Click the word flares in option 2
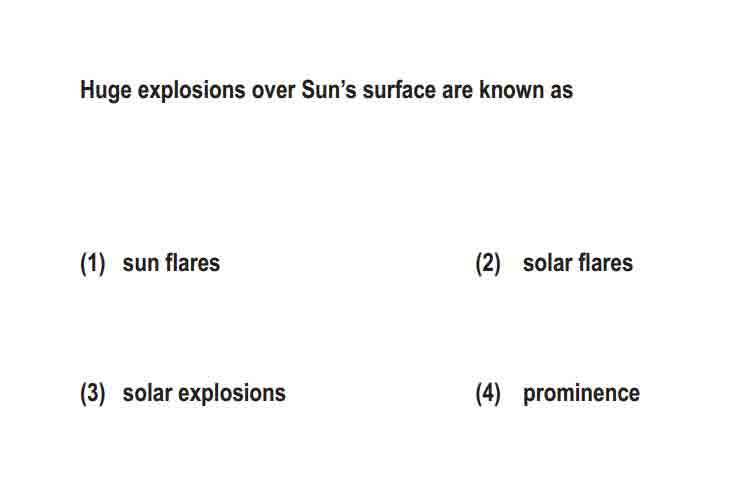Image resolution: width=750 pixels, height=500 pixels. coord(606,263)
